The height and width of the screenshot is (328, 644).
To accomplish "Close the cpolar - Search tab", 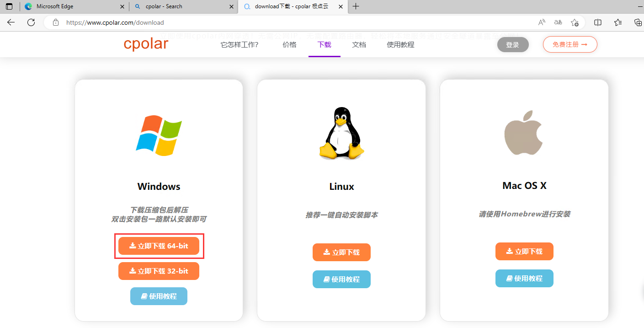I will (231, 6).
